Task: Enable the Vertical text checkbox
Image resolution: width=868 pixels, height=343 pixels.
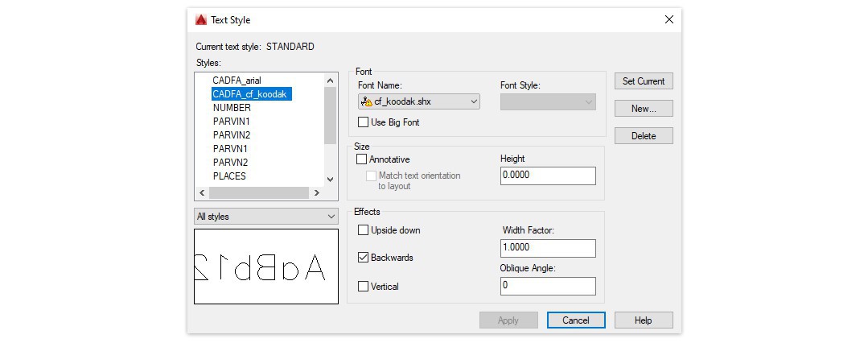Action: click(x=363, y=287)
